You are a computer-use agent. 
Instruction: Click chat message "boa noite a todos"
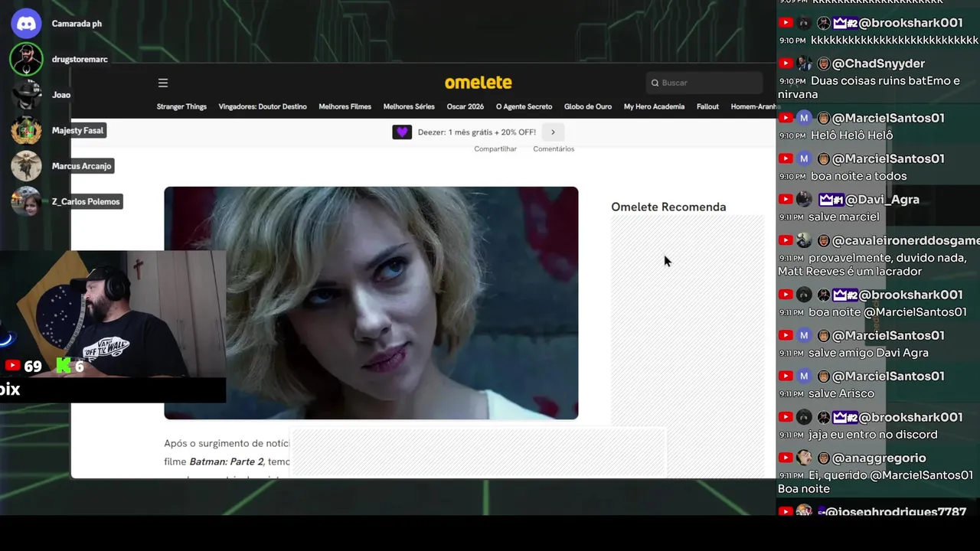tap(858, 176)
